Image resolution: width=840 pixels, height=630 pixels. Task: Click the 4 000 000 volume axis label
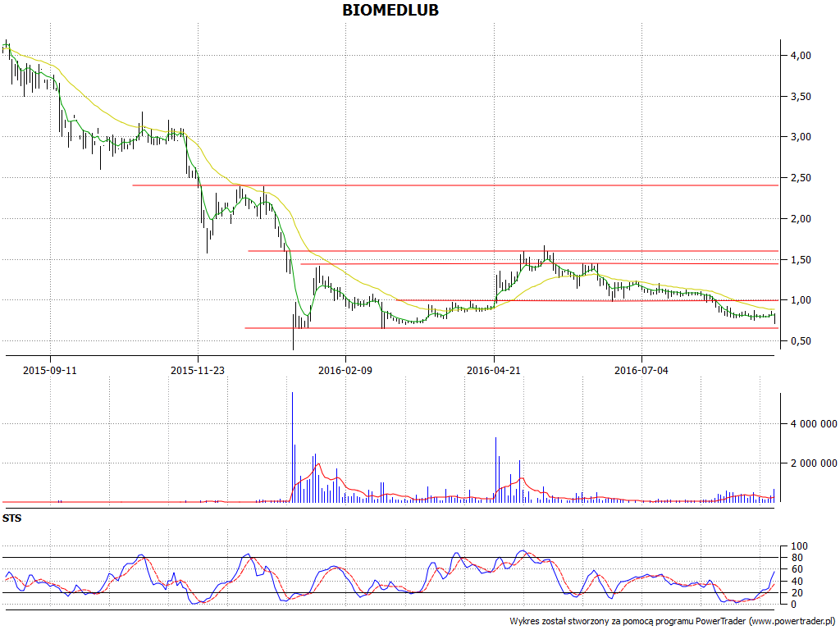point(813,424)
